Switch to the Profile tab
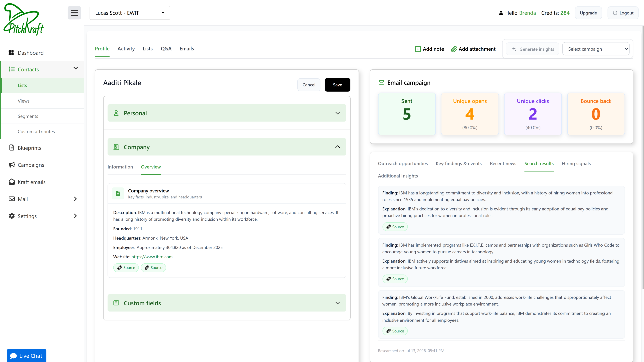Image resolution: width=644 pixels, height=362 pixels. [x=102, y=49]
